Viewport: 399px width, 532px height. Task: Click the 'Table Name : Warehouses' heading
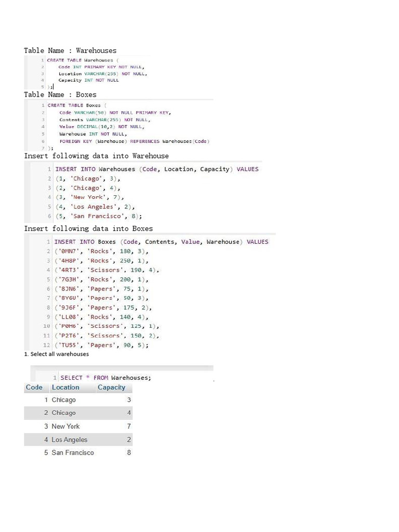70,50
